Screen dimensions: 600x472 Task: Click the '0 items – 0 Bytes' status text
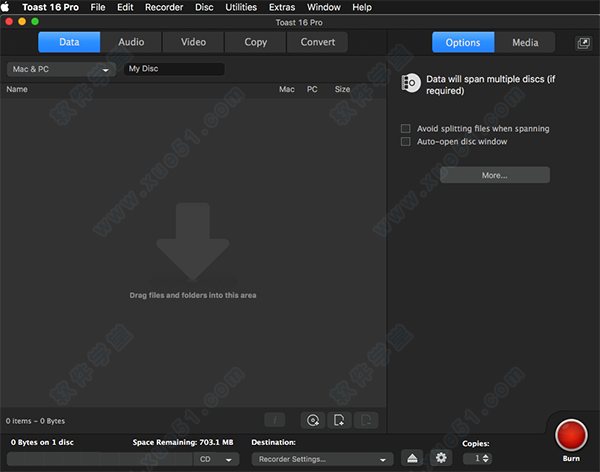coord(35,421)
